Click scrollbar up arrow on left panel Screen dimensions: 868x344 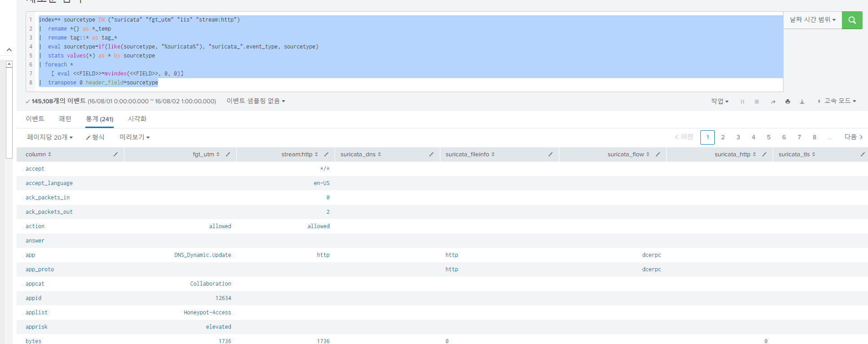(x=9, y=64)
